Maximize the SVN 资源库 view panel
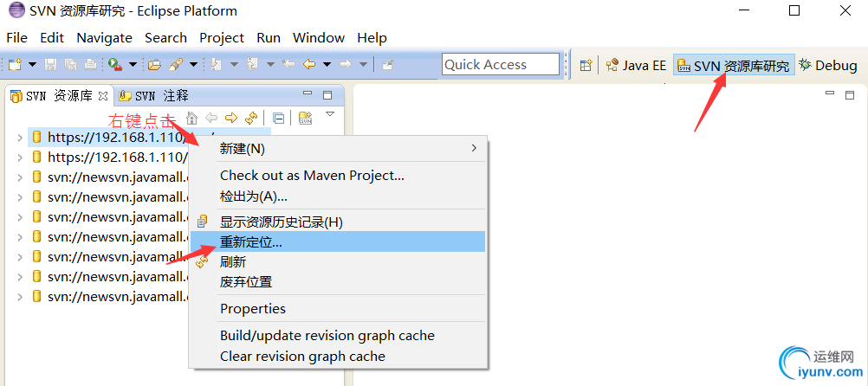The height and width of the screenshot is (386, 868). (x=327, y=95)
